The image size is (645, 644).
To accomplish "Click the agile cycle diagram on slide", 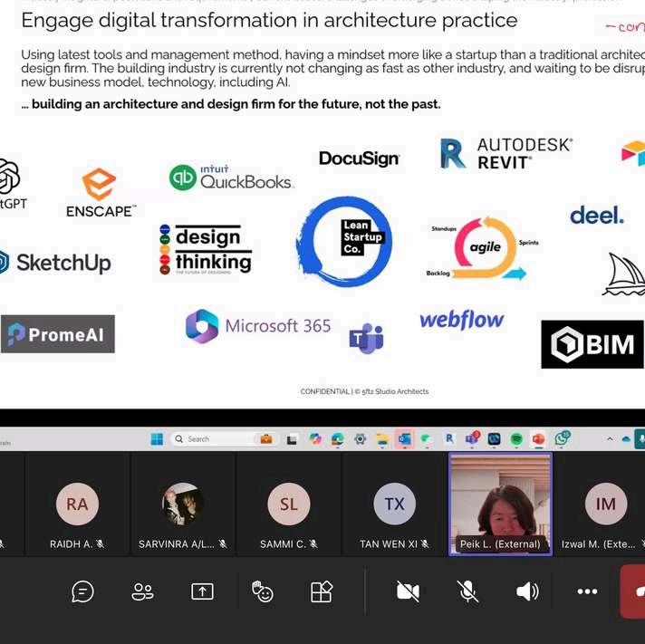I will click(x=482, y=248).
